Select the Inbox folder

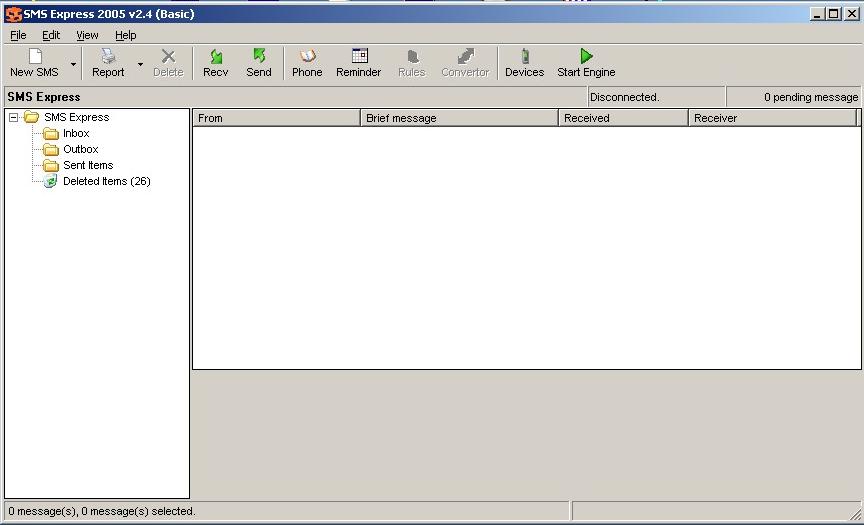tap(76, 133)
